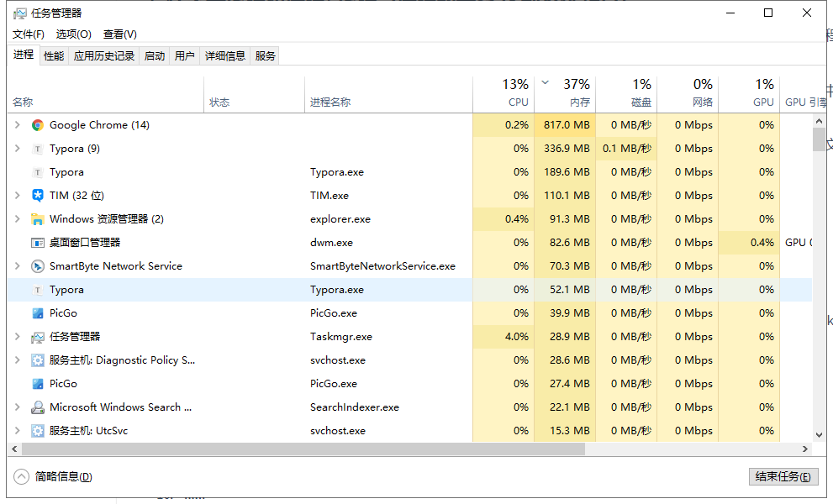Sort by the GPU column header

point(749,95)
